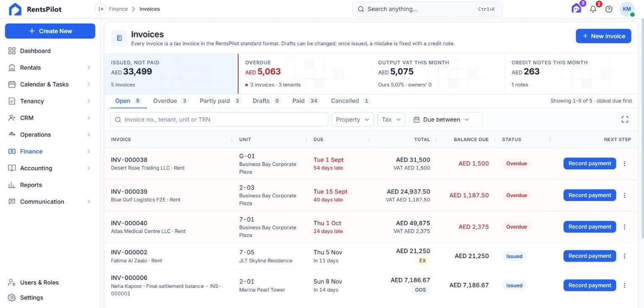Open the Due between date filter
The image size is (644, 308).
click(445, 119)
